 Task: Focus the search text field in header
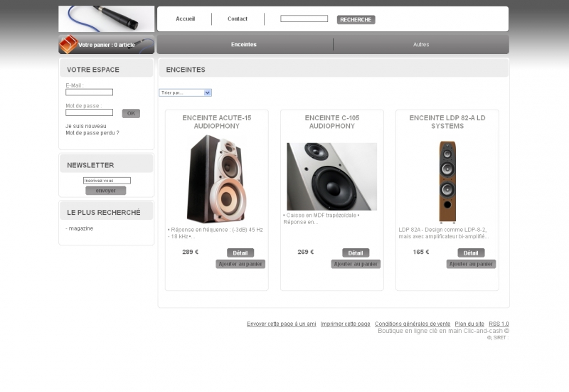coord(304,18)
